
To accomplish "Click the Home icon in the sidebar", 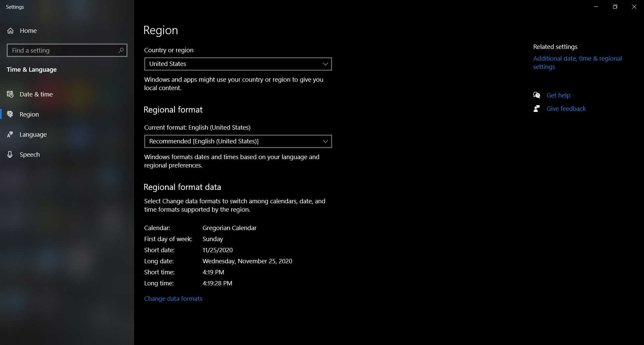I will tap(10, 30).
